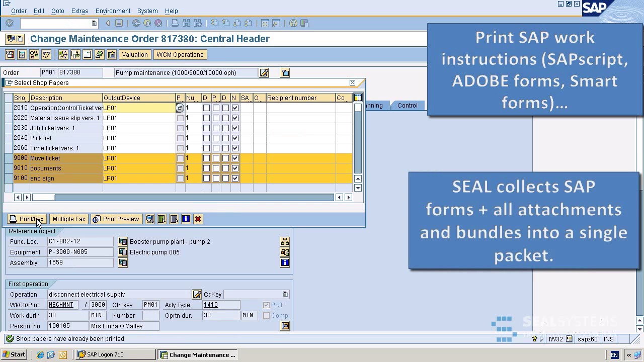
Task: Open the Environment menu
Action: tap(113, 11)
